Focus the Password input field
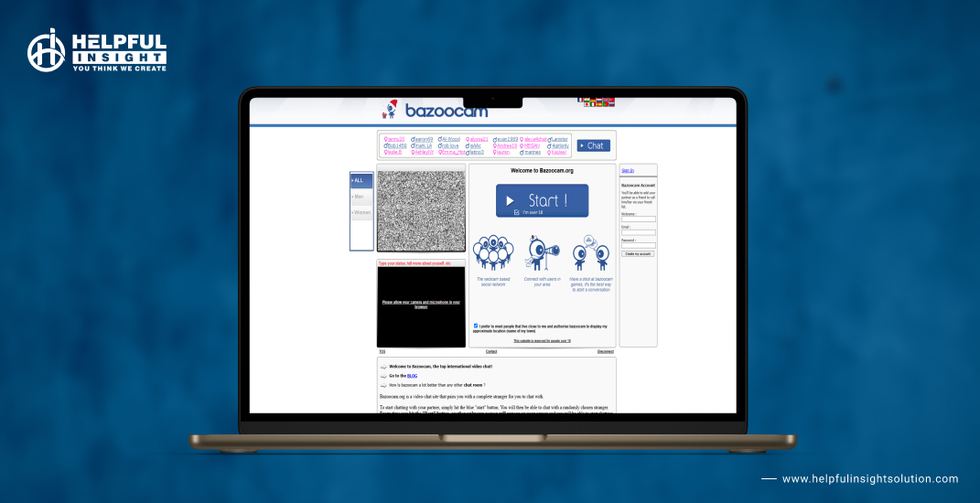 click(639, 246)
